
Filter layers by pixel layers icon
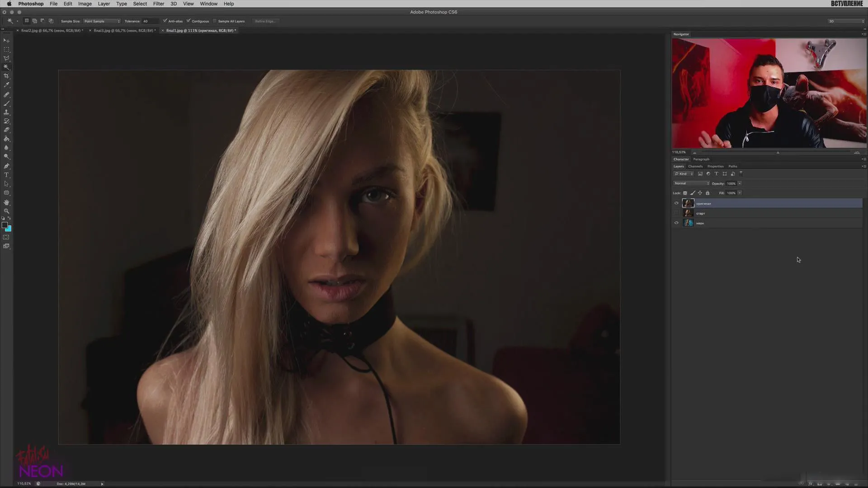pyautogui.click(x=700, y=174)
